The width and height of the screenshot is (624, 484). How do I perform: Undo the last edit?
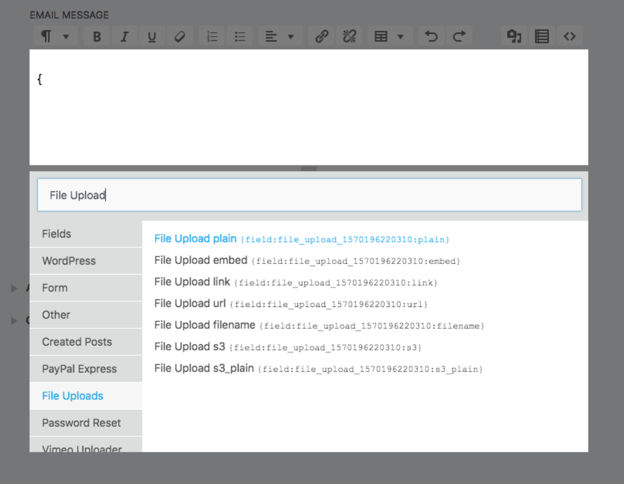pyautogui.click(x=431, y=37)
